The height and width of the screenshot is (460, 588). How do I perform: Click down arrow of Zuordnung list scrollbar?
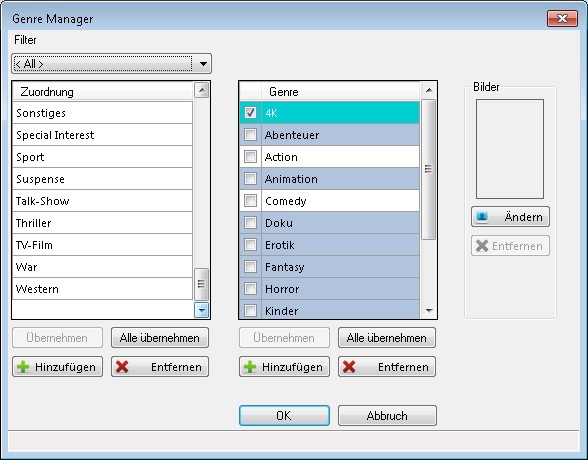[201, 310]
